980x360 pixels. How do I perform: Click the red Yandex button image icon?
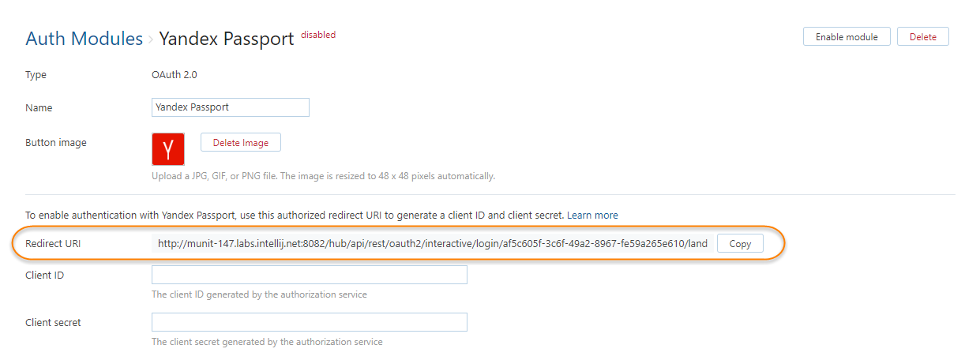[167, 149]
